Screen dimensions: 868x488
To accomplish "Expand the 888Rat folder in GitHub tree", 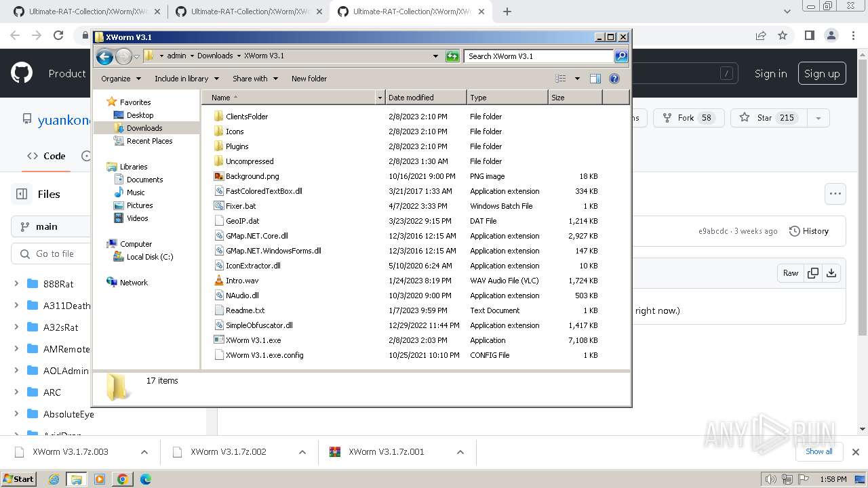I will [x=16, y=284].
